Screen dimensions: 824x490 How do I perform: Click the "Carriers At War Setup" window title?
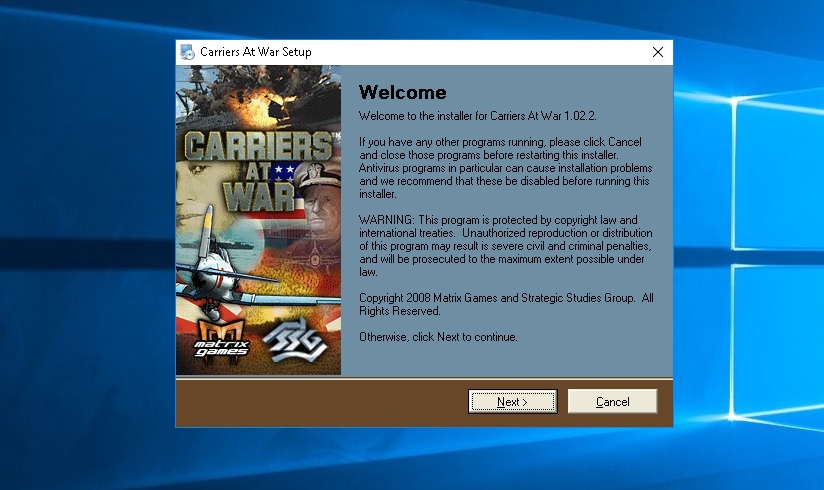(x=256, y=52)
